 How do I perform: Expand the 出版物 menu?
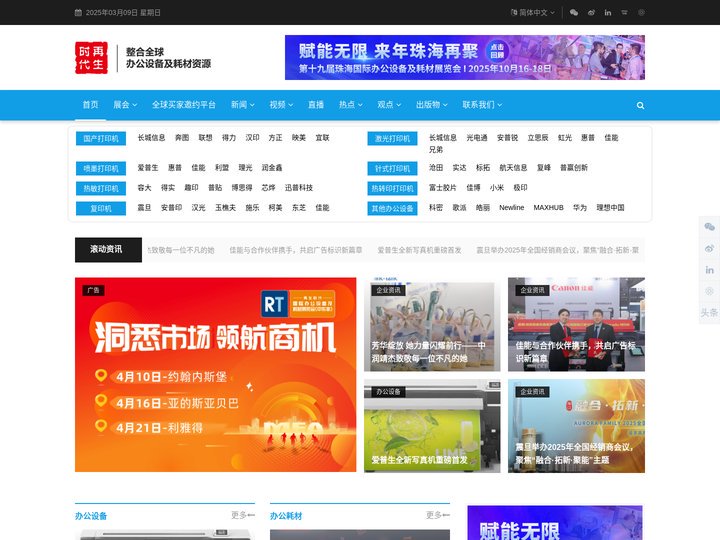[432, 105]
